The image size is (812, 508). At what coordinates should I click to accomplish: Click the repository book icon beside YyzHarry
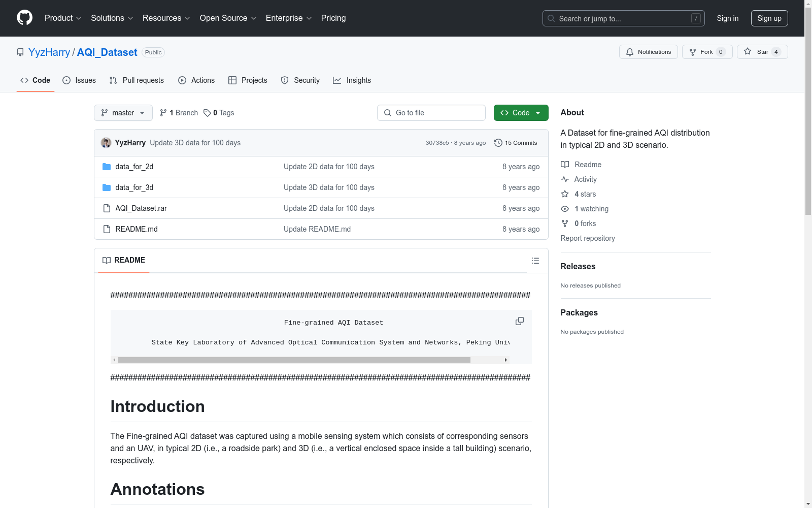[20, 52]
